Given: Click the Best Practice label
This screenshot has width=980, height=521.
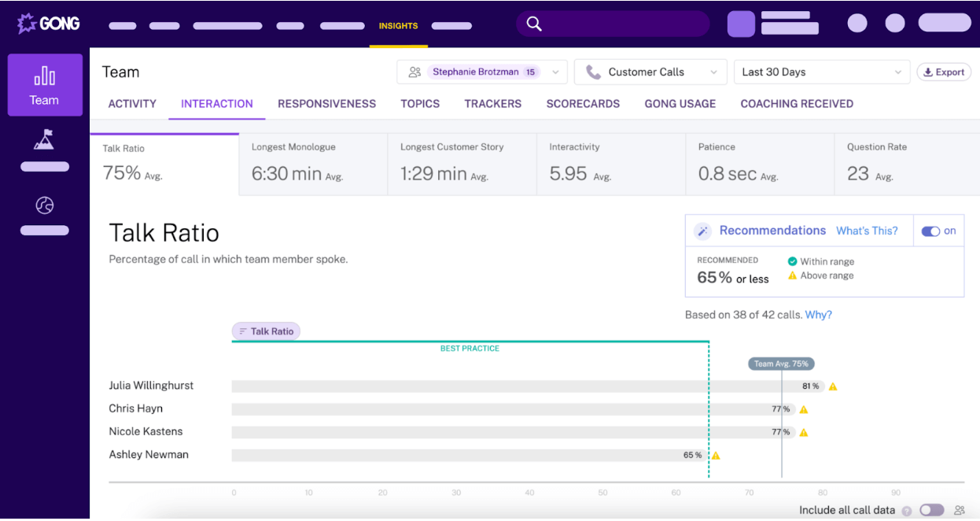Looking at the screenshot, I should click(470, 349).
